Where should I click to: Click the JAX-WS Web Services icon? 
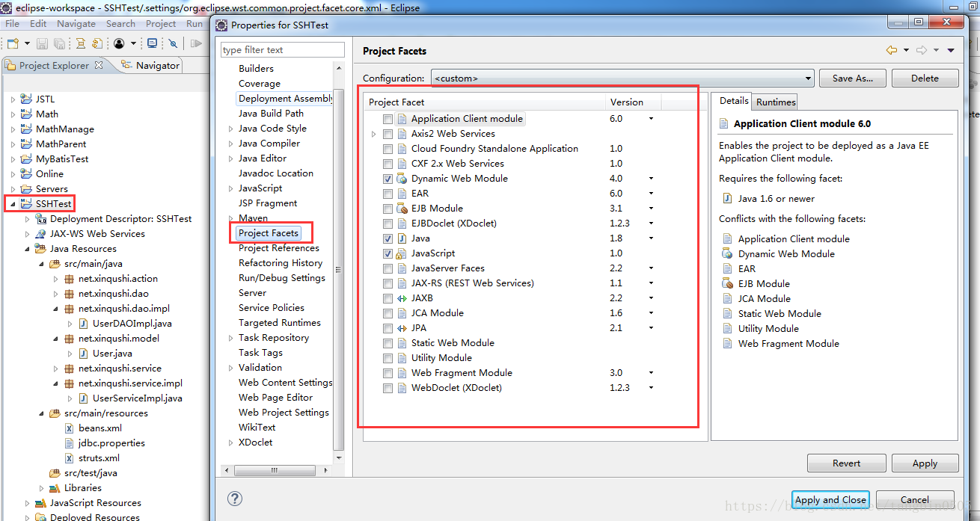click(x=41, y=233)
